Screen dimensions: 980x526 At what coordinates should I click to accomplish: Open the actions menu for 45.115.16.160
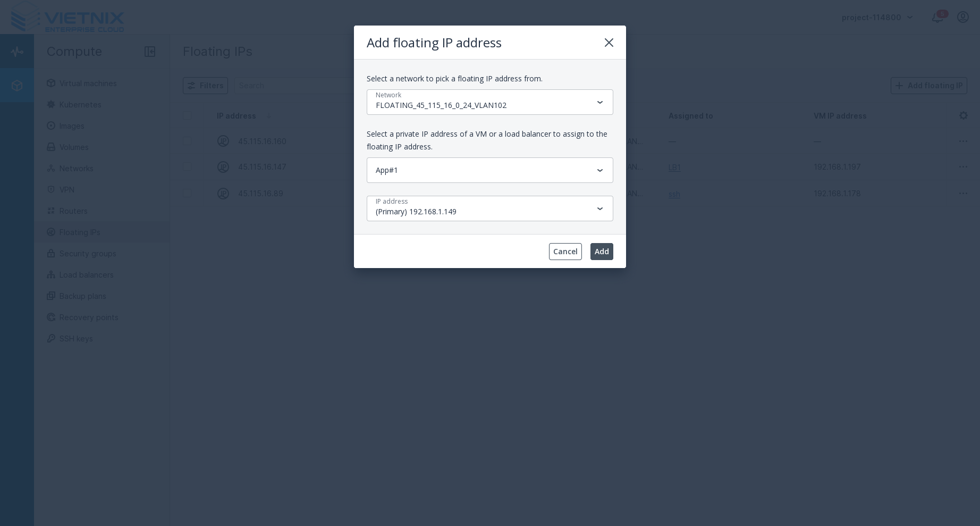pos(963,141)
